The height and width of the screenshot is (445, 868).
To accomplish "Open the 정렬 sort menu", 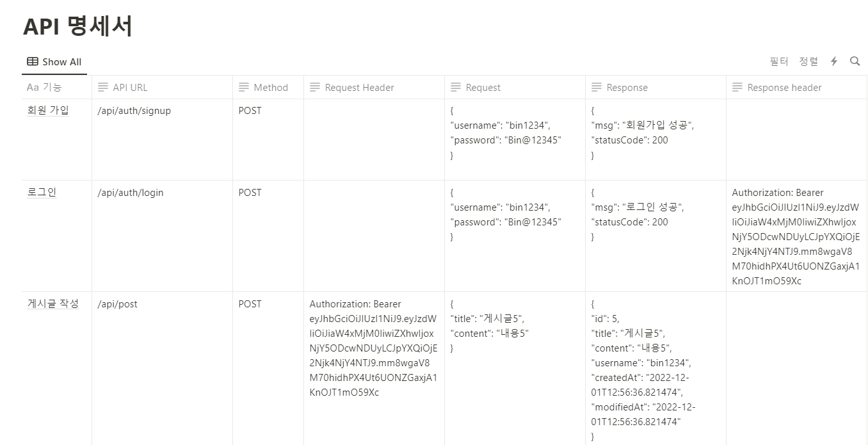I will coord(808,61).
